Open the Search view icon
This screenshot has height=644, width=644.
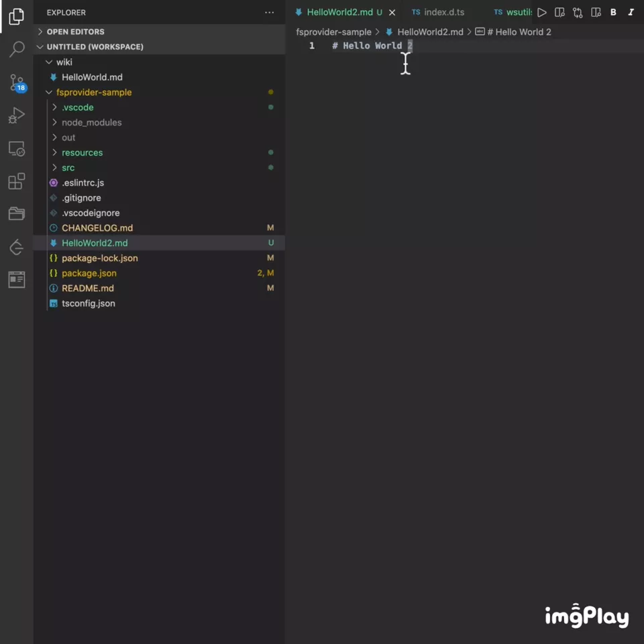[16, 49]
